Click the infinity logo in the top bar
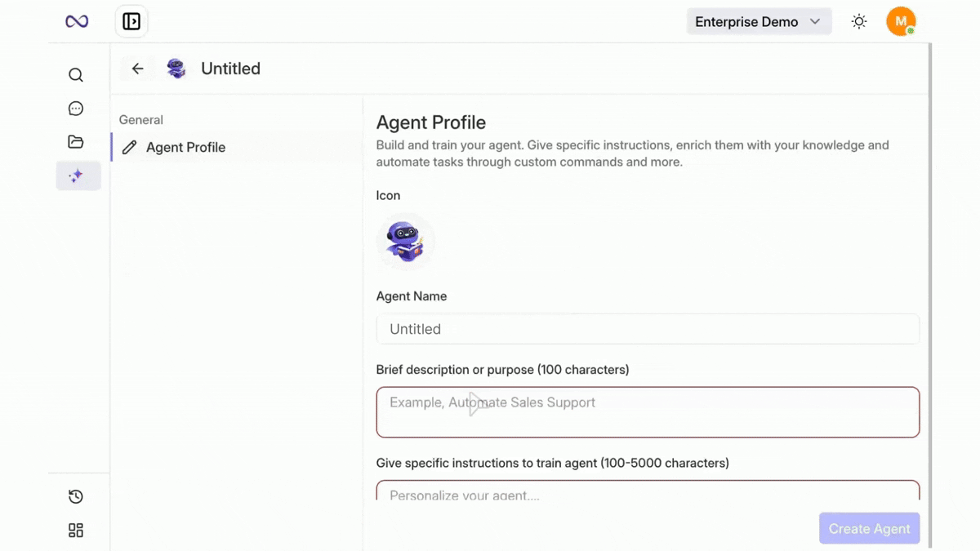980x551 pixels. 76,21
